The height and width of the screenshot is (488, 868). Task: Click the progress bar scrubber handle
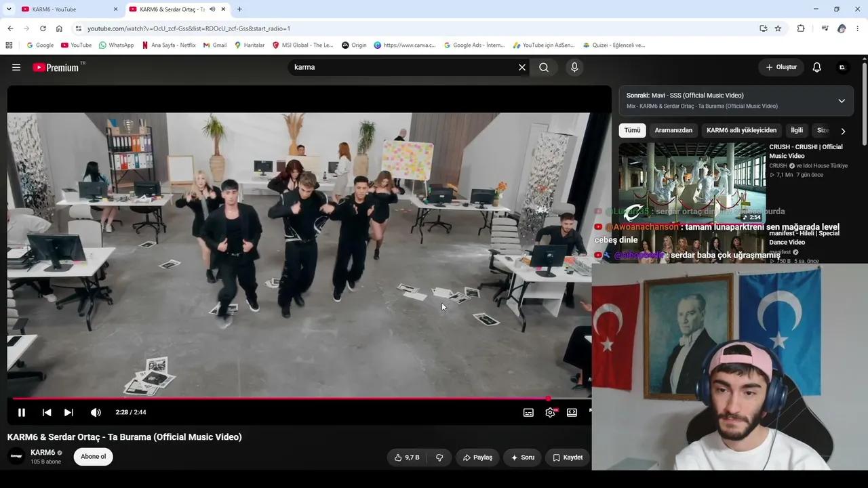click(x=548, y=399)
